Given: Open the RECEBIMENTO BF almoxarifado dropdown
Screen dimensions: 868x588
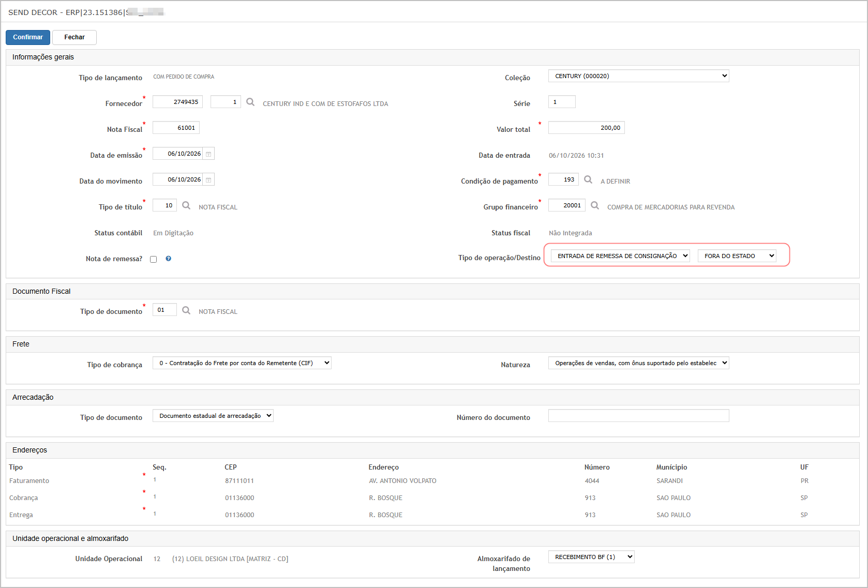Looking at the screenshot, I should [x=591, y=557].
